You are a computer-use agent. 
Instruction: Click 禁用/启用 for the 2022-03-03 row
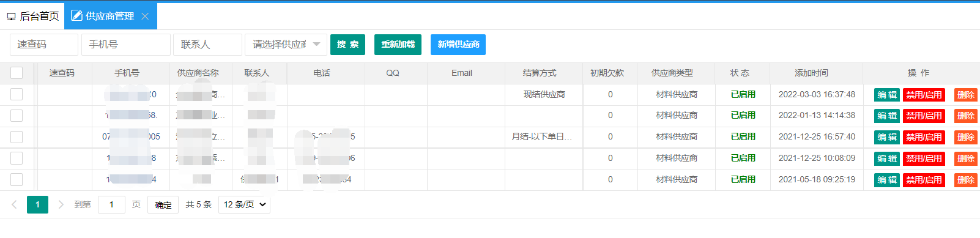tap(924, 95)
